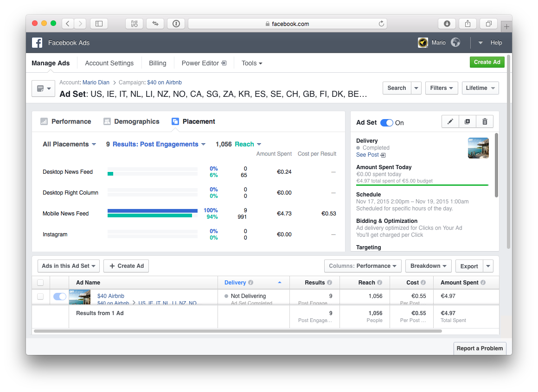Click the + Create Ad button in the ads table
Viewport: 538px width, 392px height.
[x=126, y=266]
